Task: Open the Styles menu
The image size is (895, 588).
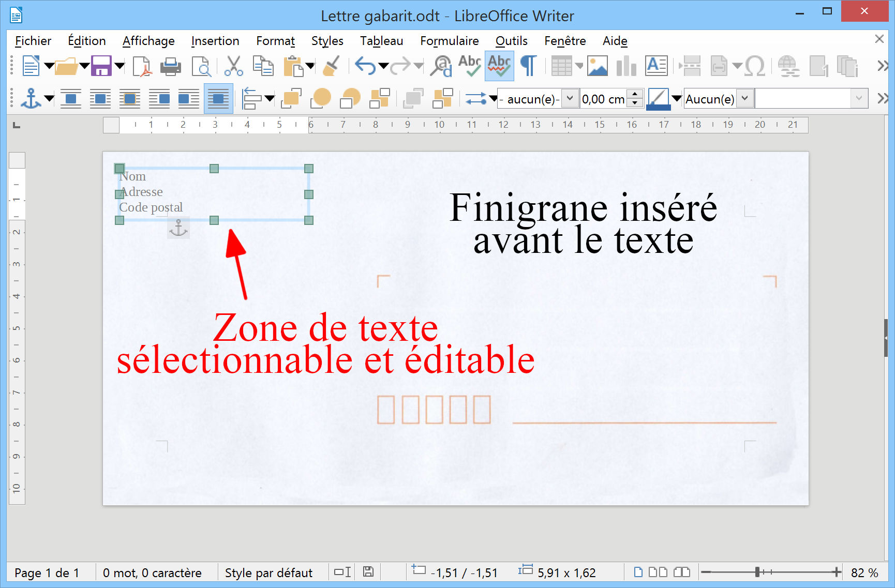Action: (x=327, y=41)
